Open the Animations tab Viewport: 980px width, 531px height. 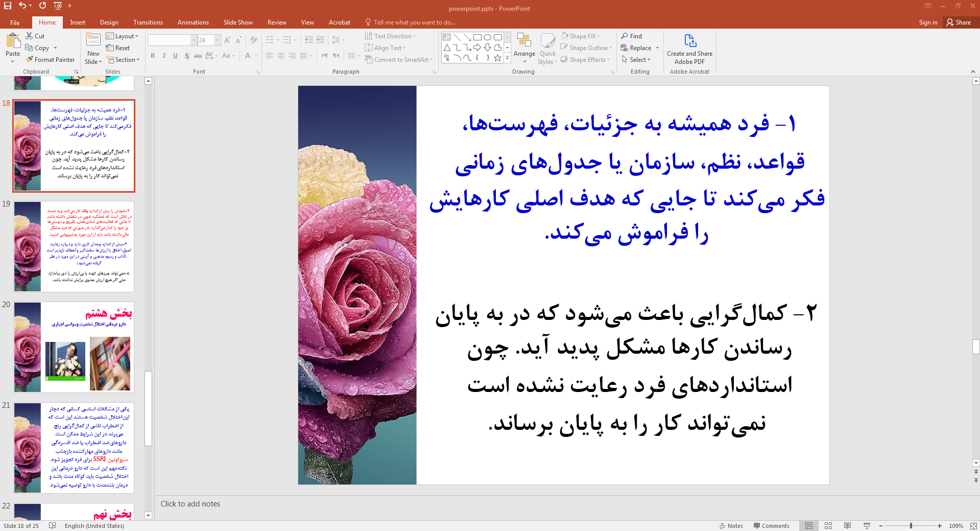coord(193,22)
